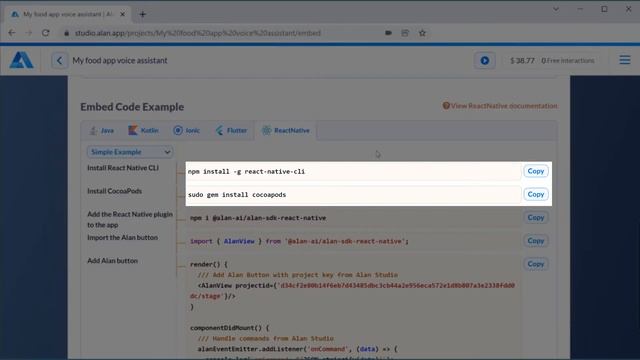Image resolution: width=640 pixels, height=360 pixels.
Task: Go back using the project back arrow
Action: [59, 60]
